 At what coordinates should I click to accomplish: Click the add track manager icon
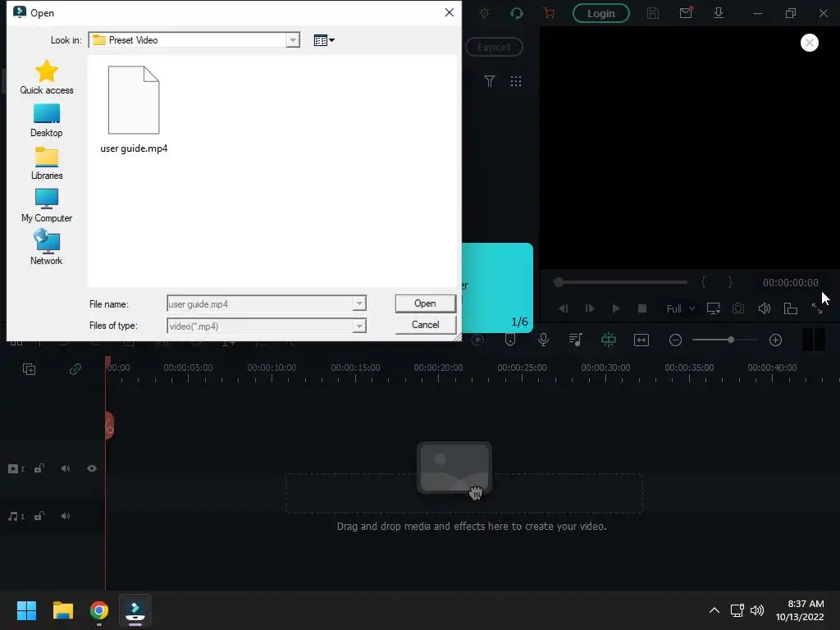pyautogui.click(x=30, y=369)
